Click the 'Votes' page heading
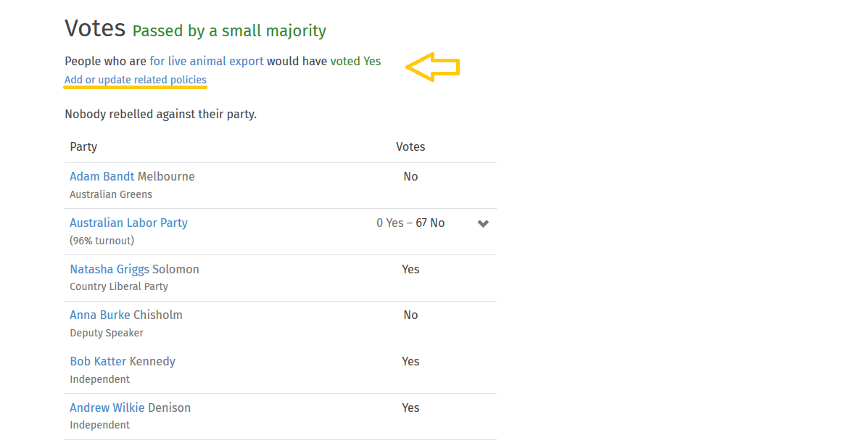The height and width of the screenshot is (443, 868). [x=95, y=28]
